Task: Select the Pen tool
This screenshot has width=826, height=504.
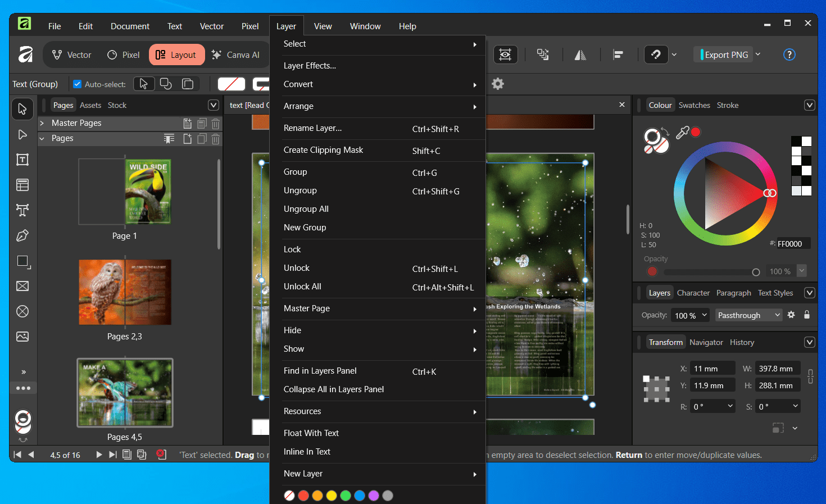Action: point(22,235)
